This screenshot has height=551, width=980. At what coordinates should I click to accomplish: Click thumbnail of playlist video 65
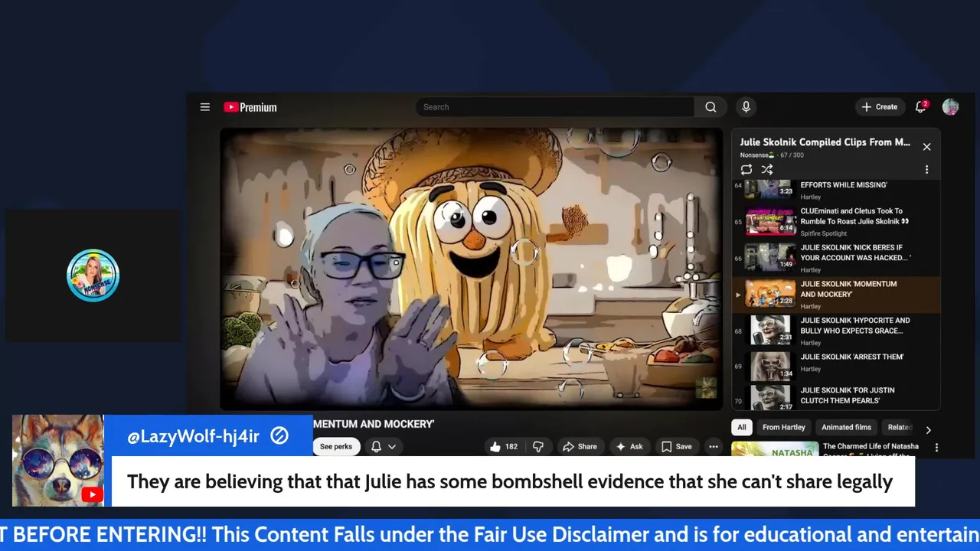tap(770, 221)
